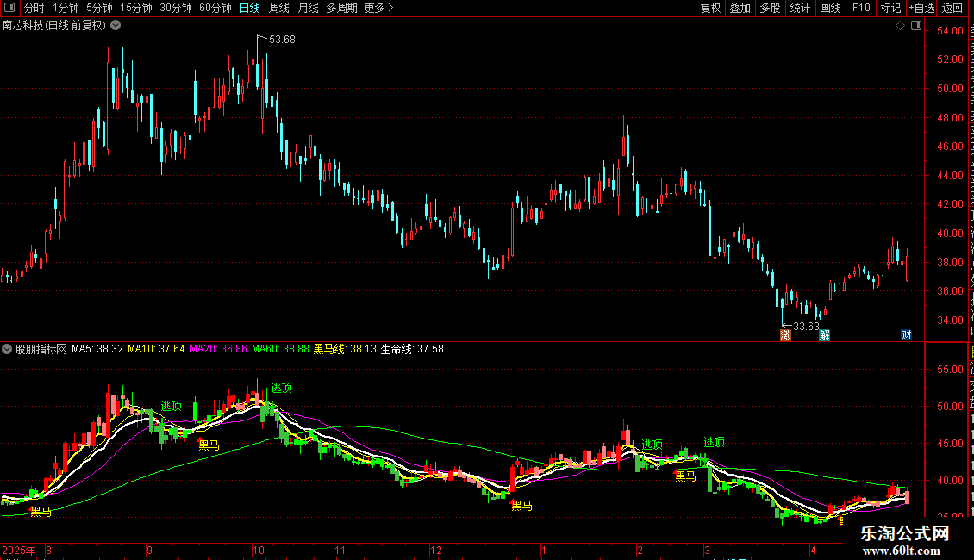Click the 54.00 price axis label
This screenshot has width=974, height=560.
(951, 31)
